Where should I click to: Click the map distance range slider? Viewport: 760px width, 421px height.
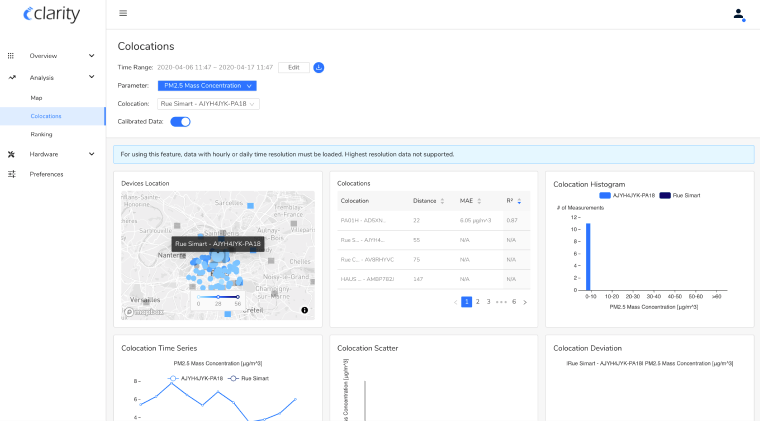click(218, 296)
